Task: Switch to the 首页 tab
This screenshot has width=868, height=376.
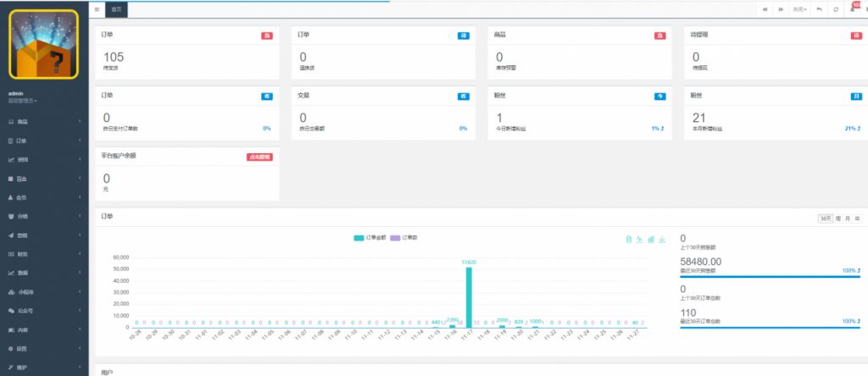Action: click(116, 9)
